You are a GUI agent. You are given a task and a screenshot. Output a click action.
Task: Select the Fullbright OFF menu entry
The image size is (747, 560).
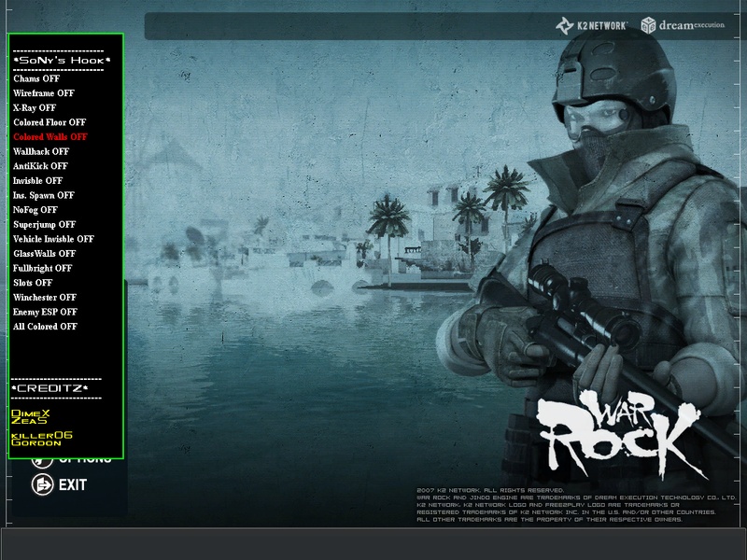click(42, 269)
